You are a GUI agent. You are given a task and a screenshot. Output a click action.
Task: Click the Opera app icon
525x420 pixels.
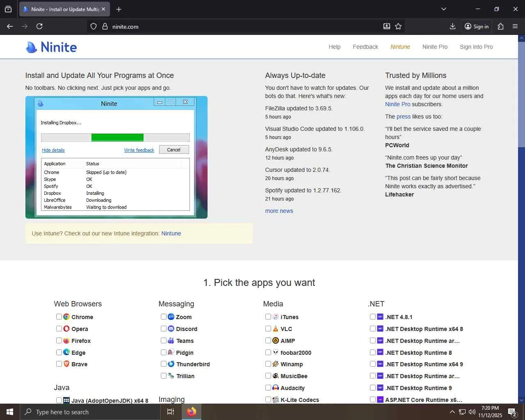click(66, 329)
